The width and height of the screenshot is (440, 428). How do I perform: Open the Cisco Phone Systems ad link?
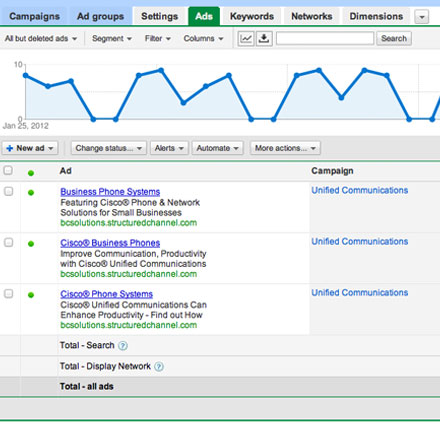(106, 294)
